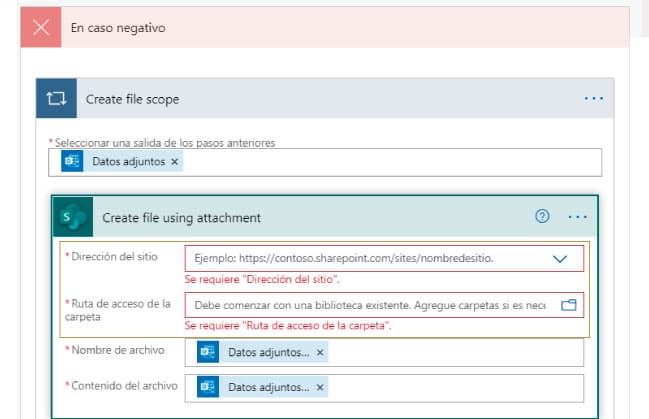
Task: Select the En caso negativo branch header
Action: (300, 28)
